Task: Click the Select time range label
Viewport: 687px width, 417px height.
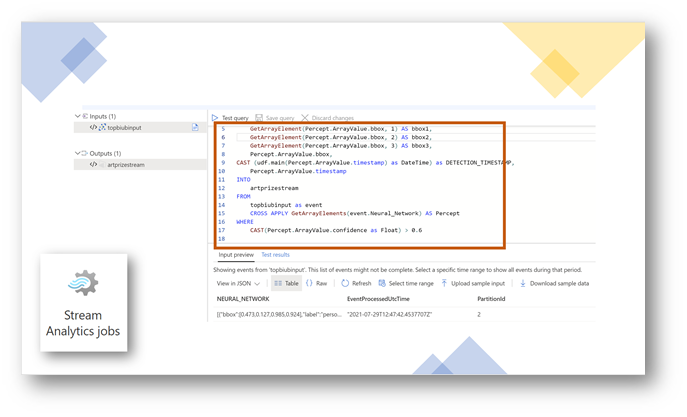Action: (411, 283)
